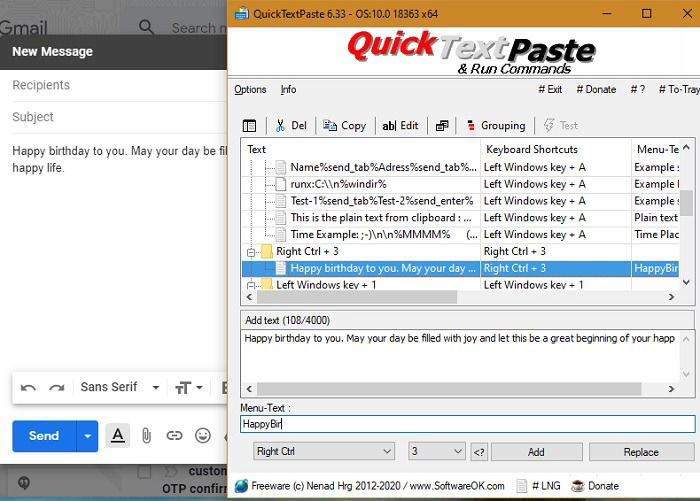
Task: Click the Text column header
Action: (361, 149)
